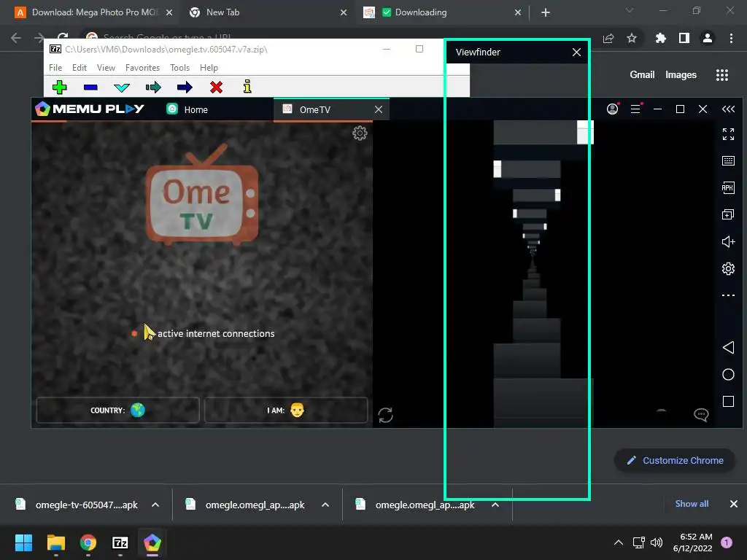Open File Explorer from the taskbar

click(x=55, y=542)
